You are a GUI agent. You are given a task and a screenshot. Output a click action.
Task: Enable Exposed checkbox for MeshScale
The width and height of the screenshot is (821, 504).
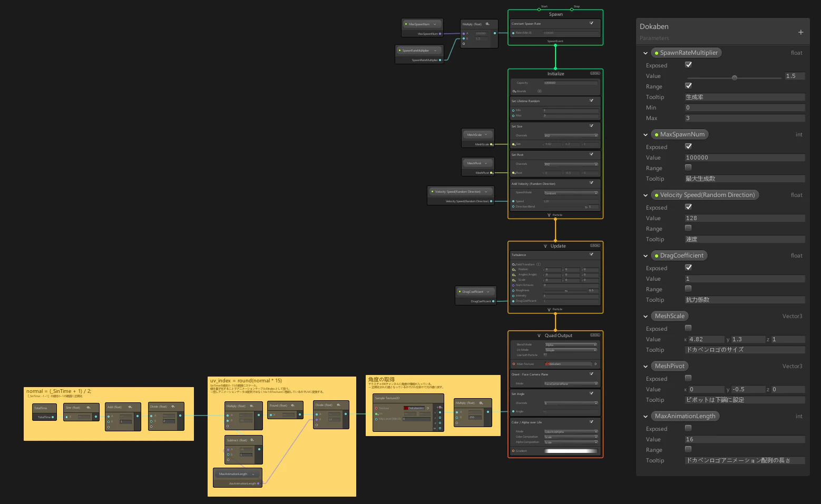pos(688,328)
